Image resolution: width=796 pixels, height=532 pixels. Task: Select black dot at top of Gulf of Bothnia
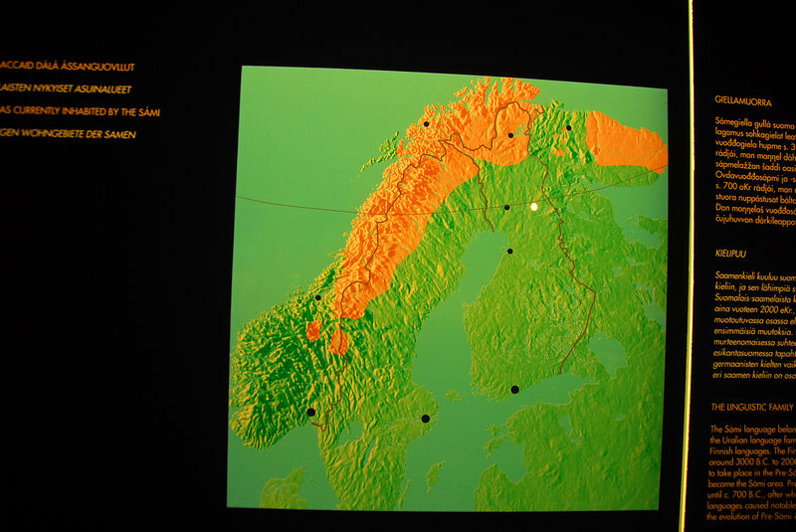pyautogui.click(x=510, y=252)
